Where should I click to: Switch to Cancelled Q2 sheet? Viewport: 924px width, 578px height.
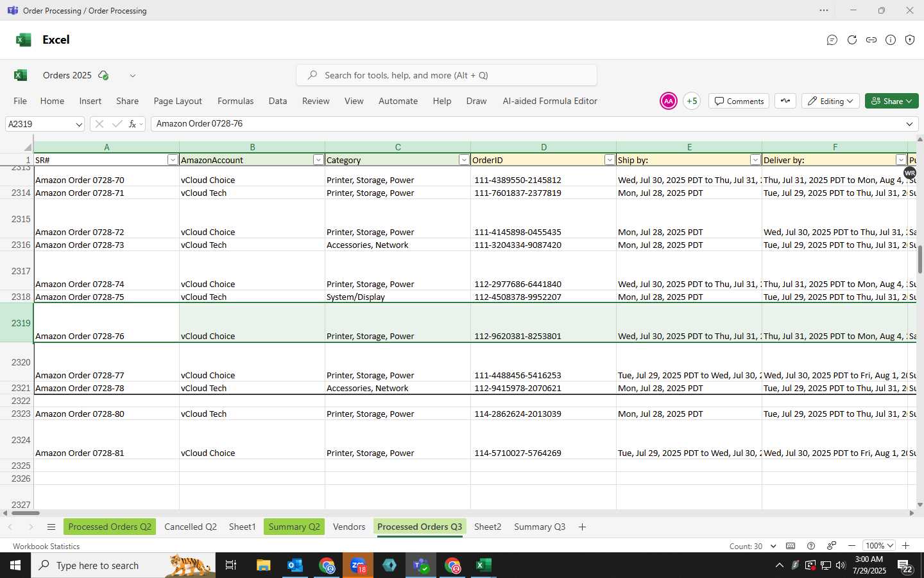click(x=191, y=527)
